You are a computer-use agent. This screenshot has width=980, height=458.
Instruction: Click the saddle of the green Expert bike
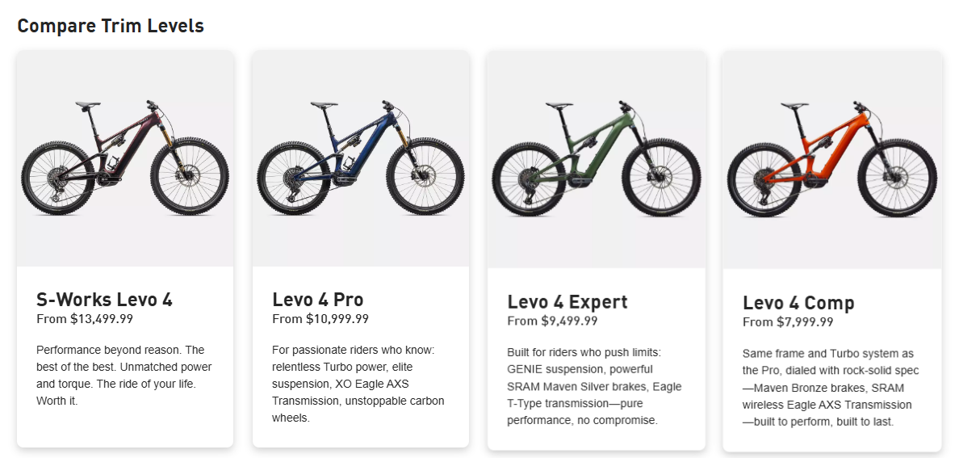pos(558,106)
